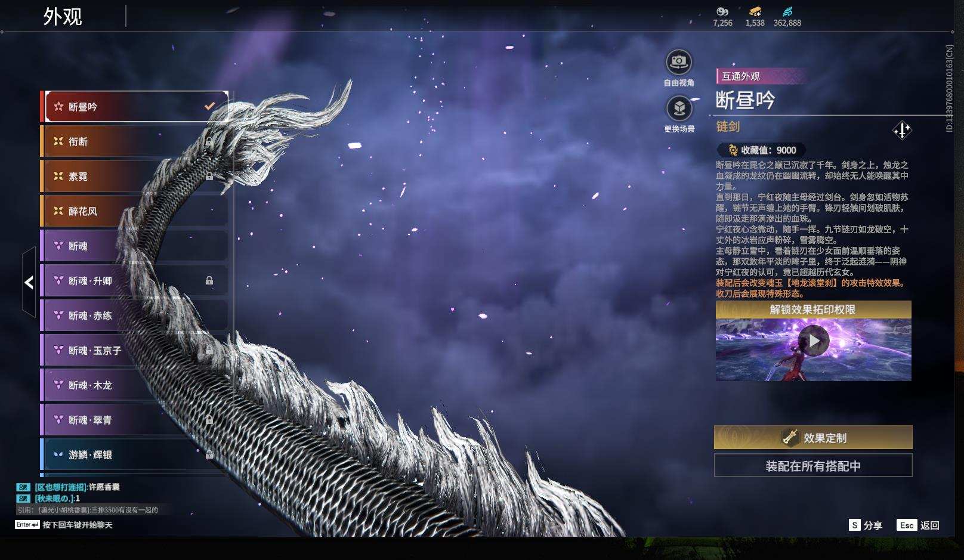Image resolution: width=964 pixels, height=560 pixels.
Task: Open the 效果定制 customization panel
Action: pos(813,437)
